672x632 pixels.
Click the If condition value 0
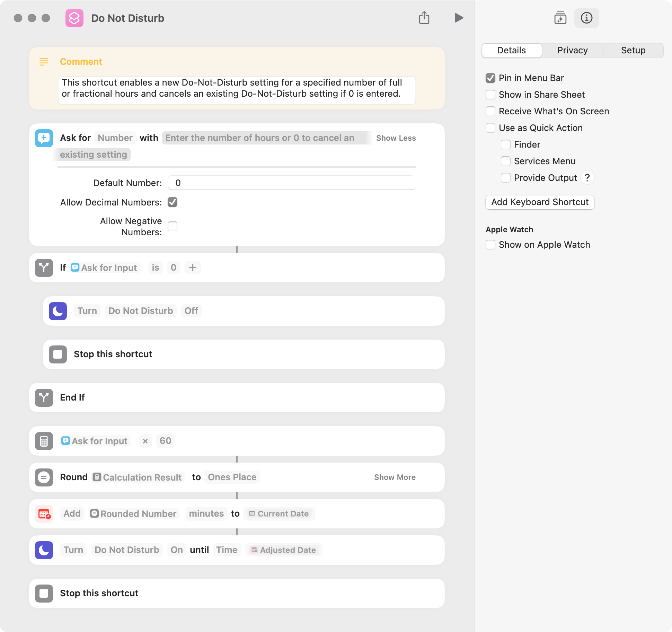click(174, 267)
